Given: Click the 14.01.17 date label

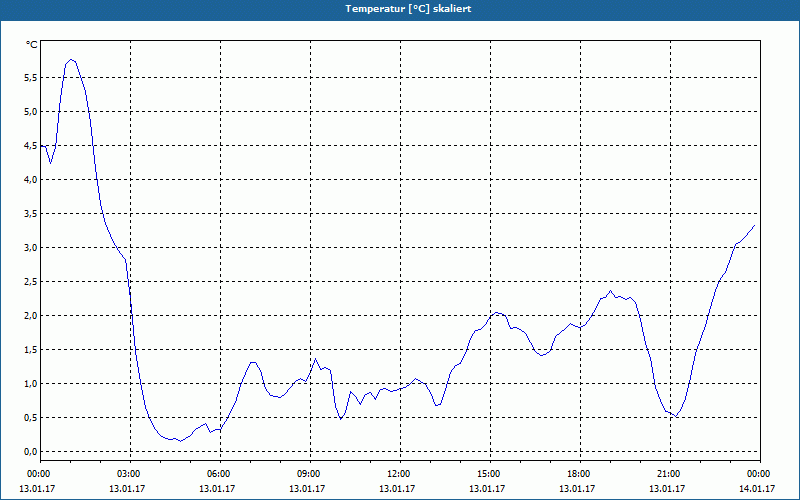Looking at the screenshot, I should pos(757,489).
